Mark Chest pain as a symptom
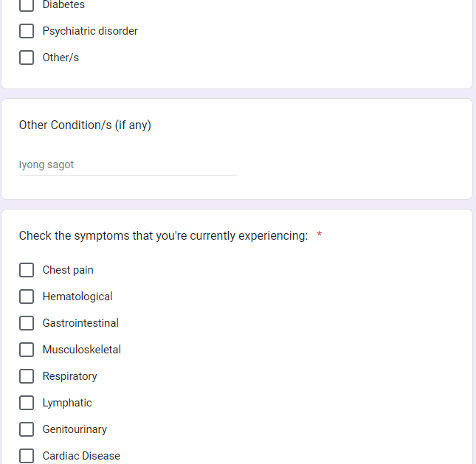 [27, 270]
